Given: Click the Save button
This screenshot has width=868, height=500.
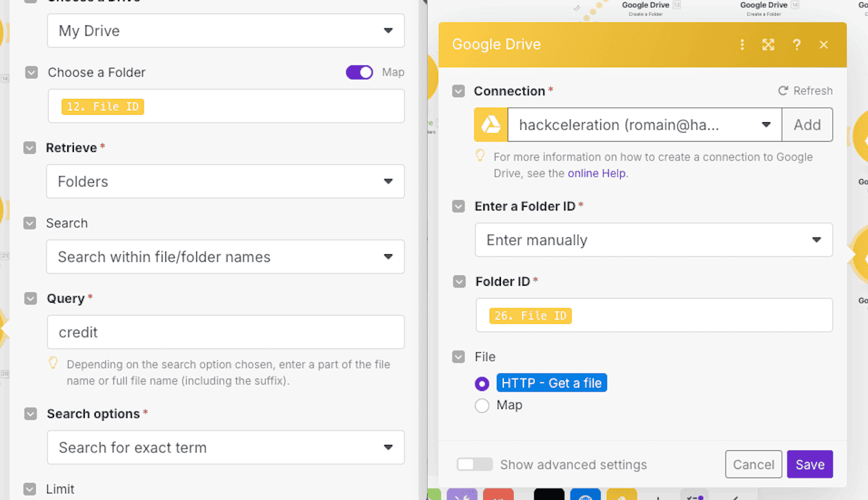Looking at the screenshot, I should (810, 464).
